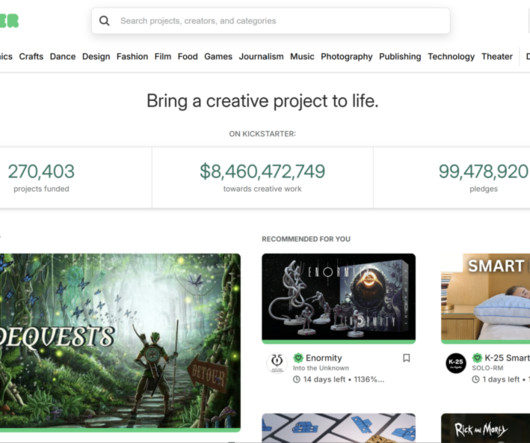Open the Technology category
This screenshot has height=443, width=530.
451,56
